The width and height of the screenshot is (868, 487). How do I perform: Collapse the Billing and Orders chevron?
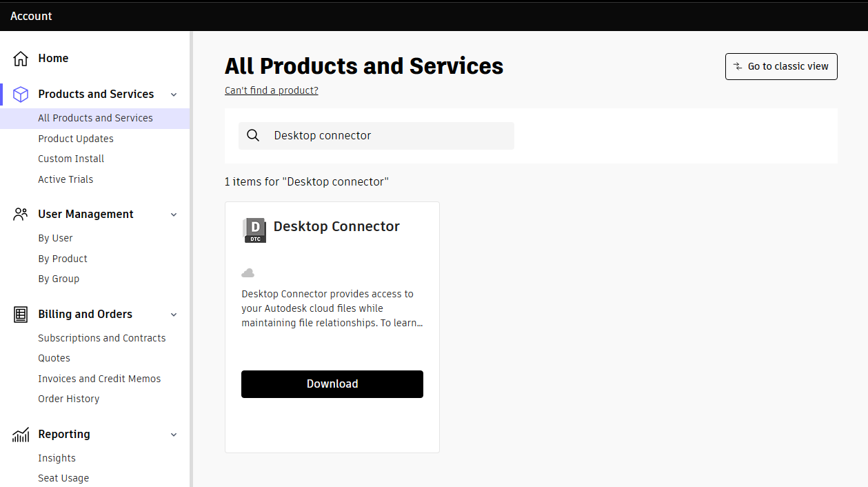[174, 315]
